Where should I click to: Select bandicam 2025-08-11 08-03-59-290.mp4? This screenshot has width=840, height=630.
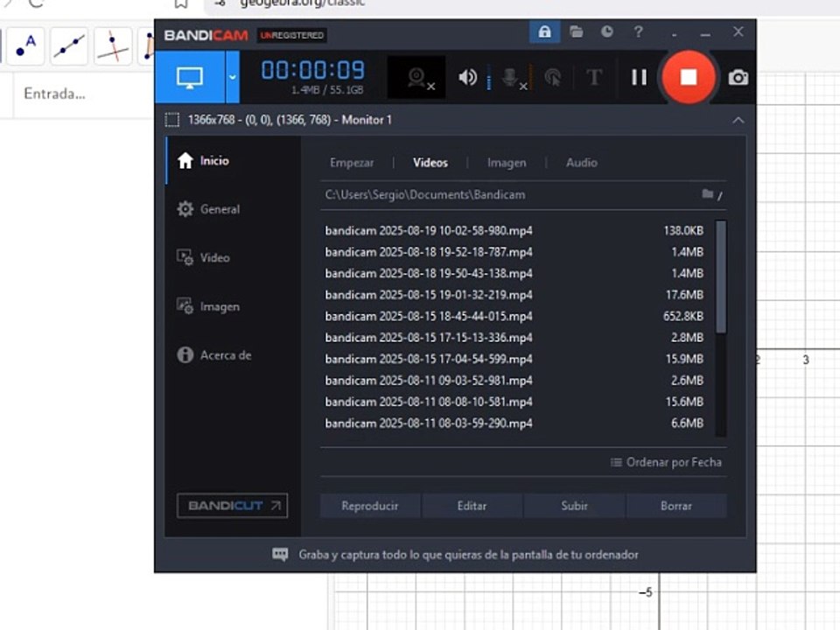[x=514, y=423]
